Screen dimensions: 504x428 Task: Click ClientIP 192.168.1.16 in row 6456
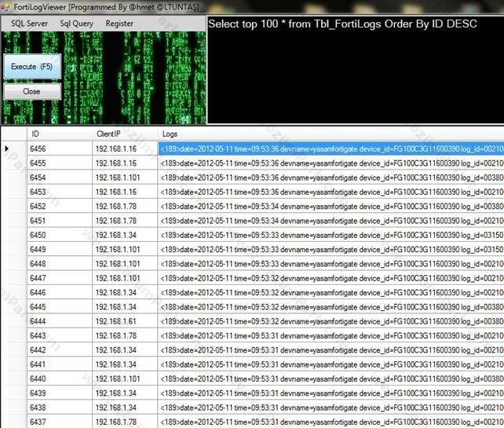[125, 148]
